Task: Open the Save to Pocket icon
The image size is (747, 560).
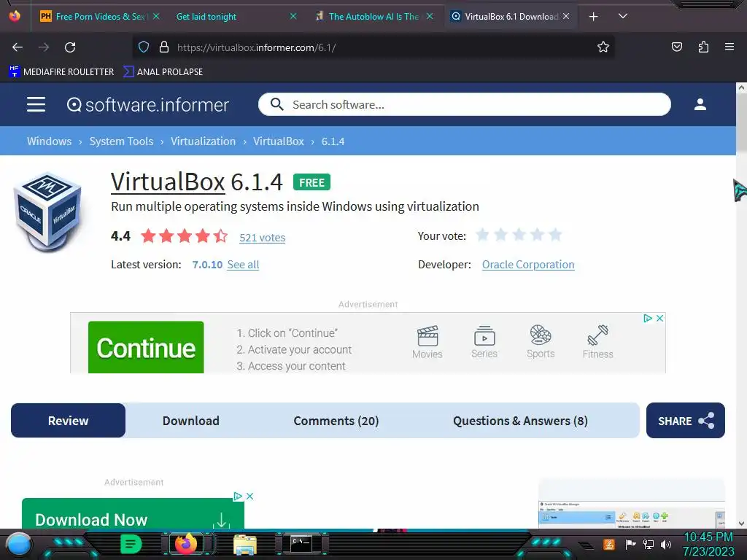Action: click(x=676, y=47)
